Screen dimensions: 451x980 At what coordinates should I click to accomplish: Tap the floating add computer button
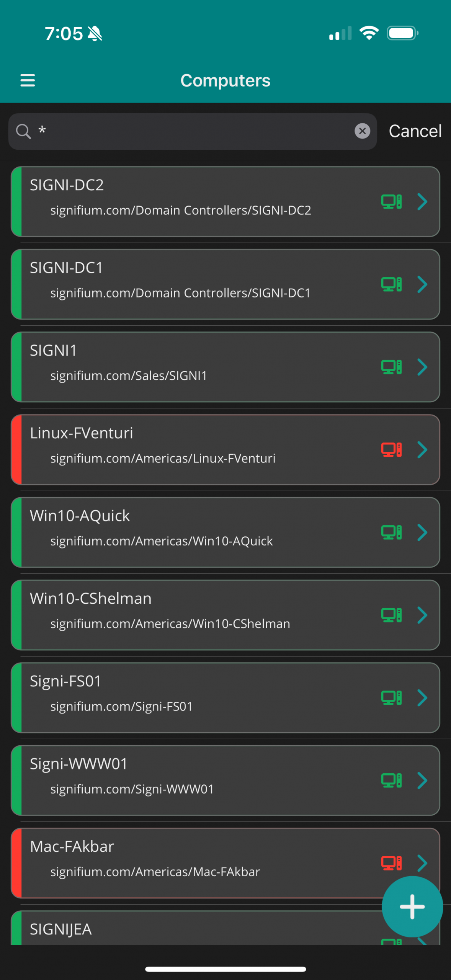click(412, 906)
